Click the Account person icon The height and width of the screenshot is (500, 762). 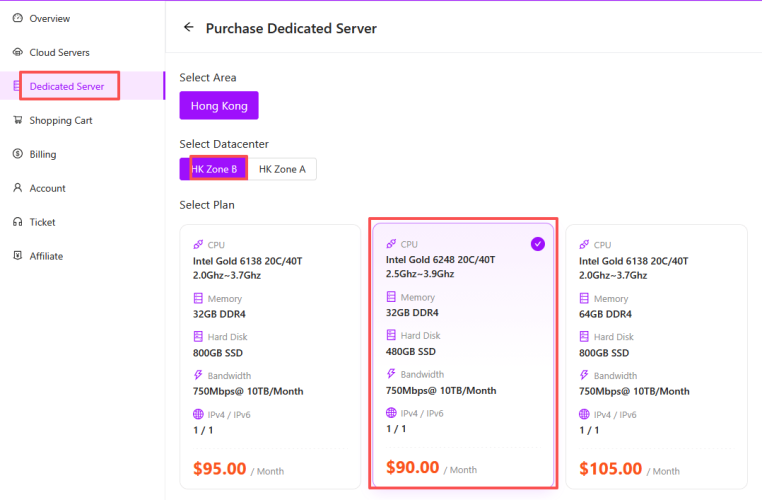point(17,188)
